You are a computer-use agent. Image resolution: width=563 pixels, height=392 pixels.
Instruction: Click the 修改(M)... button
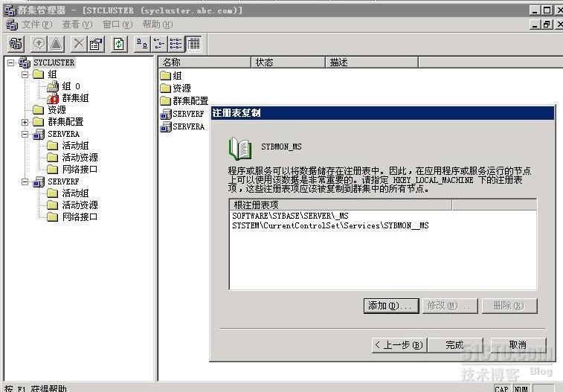coord(450,306)
